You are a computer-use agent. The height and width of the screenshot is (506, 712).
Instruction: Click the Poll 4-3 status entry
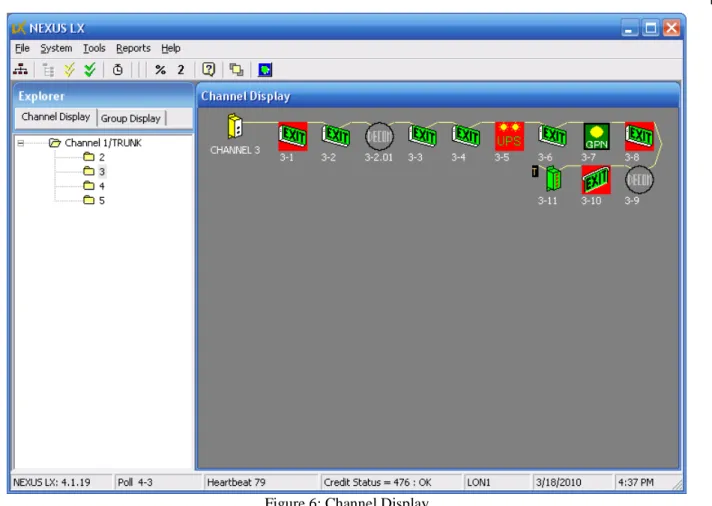click(x=157, y=482)
